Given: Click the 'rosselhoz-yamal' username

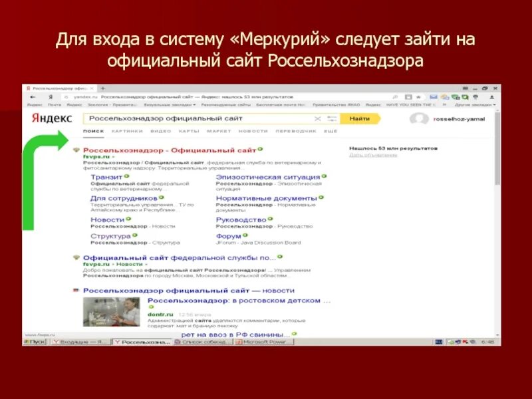Looking at the screenshot, I should [x=459, y=119].
